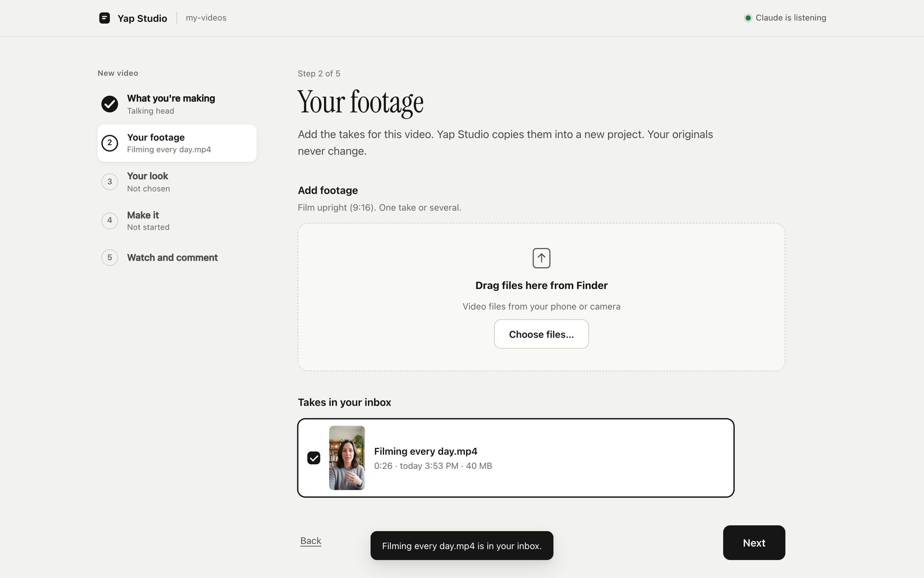Click the Choose files... button
The height and width of the screenshot is (578, 924).
tap(541, 334)
